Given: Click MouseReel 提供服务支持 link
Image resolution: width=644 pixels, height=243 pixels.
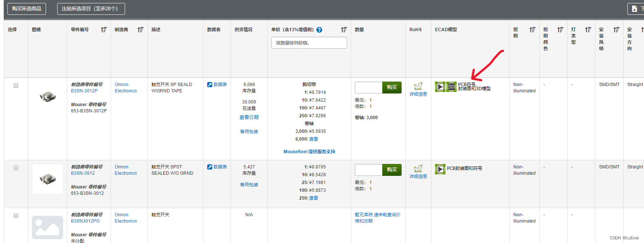Looking at the screenshot, I should [x=309, y=152].
